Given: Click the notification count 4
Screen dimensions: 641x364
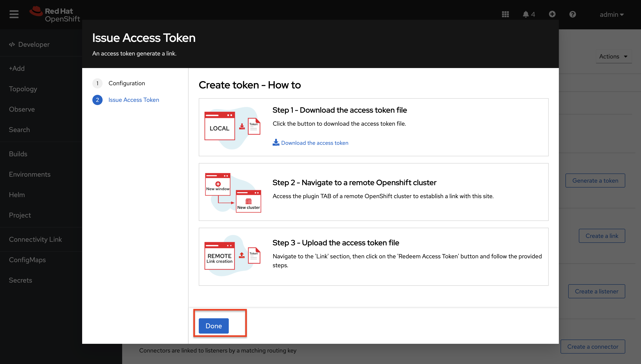Looking at the screenshot, I should 533,14.
